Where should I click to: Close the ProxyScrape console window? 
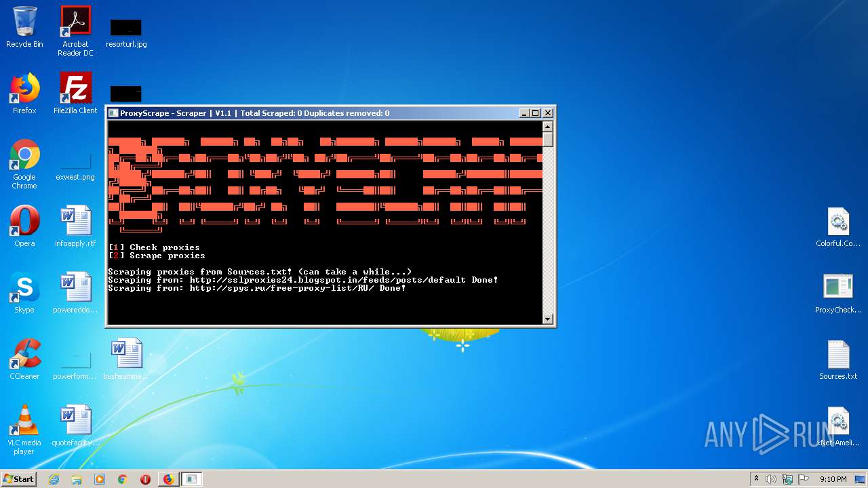tap(548, 113)
